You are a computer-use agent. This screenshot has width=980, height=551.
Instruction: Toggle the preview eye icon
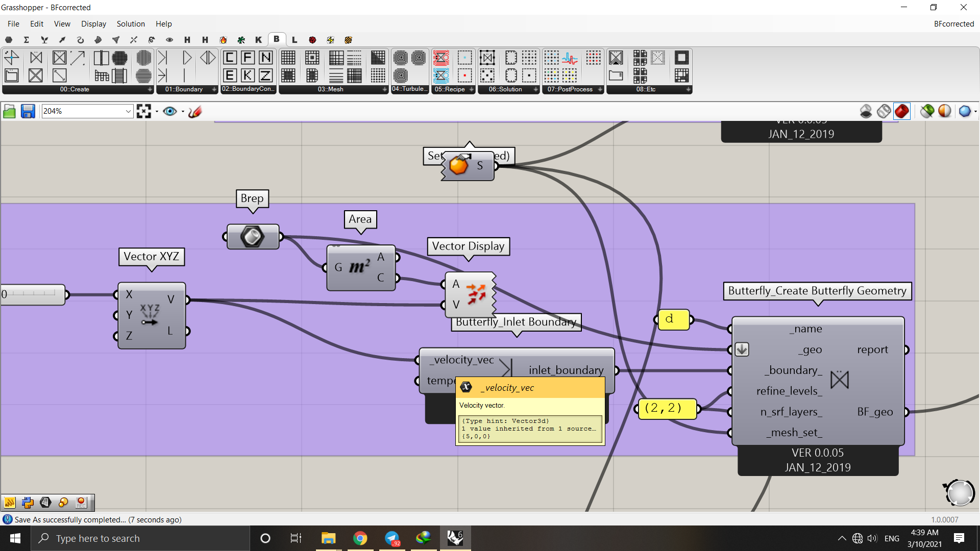170,111
